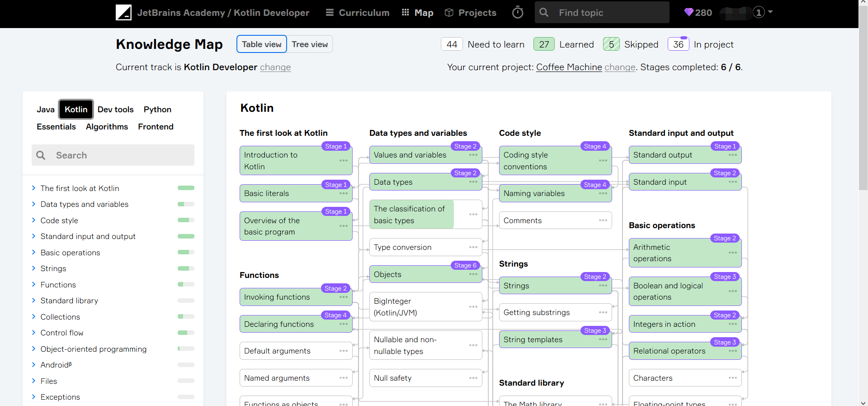Viewport: 868px width, 406px height.
Task: Open the dots menu on Null safety
Action: (x=473, y=378)
